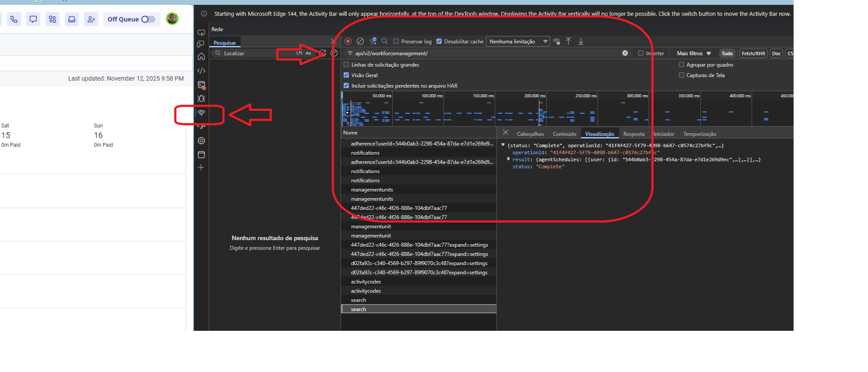Open the inbox tray icon in the top bar
Screen dimensions: 868x372
coord(72,19)
